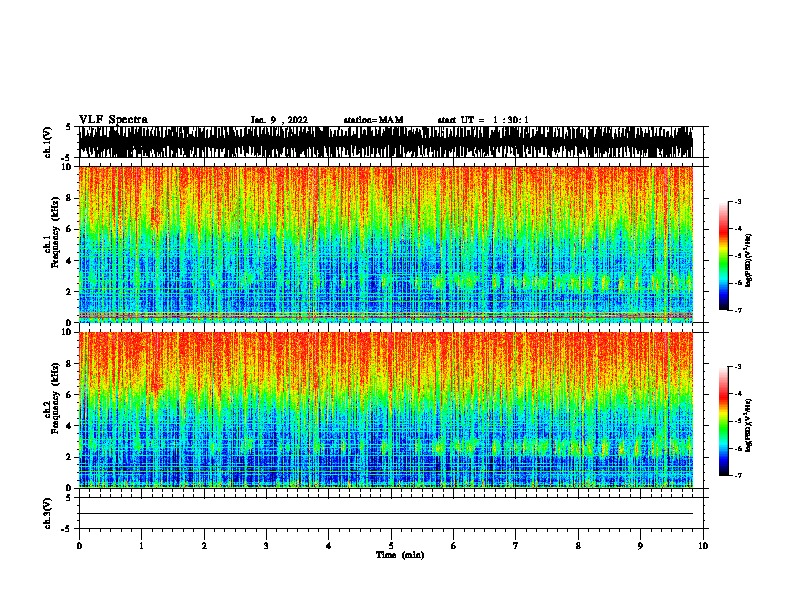Click time axis tick label "5"
Image resolution: width=792 pixels, height=612 pixels.
391,546
